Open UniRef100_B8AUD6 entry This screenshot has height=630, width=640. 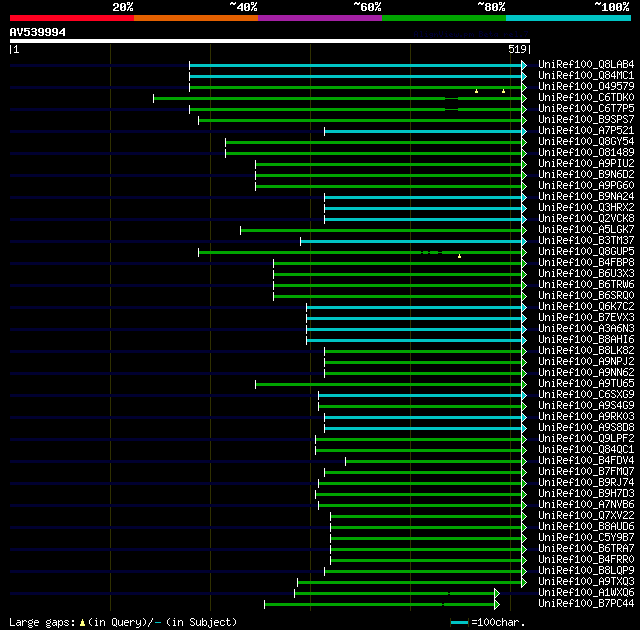point(586,527)
